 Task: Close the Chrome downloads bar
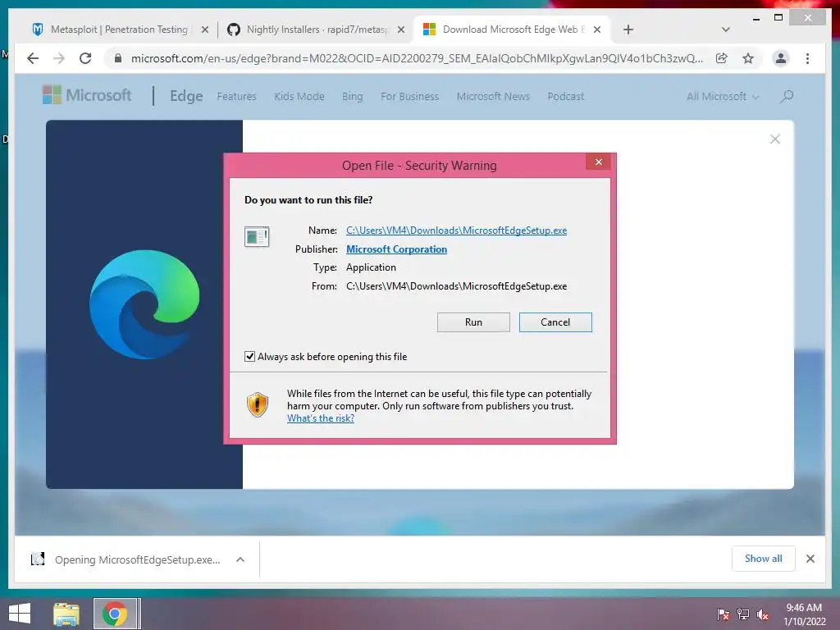pos(810,559)
